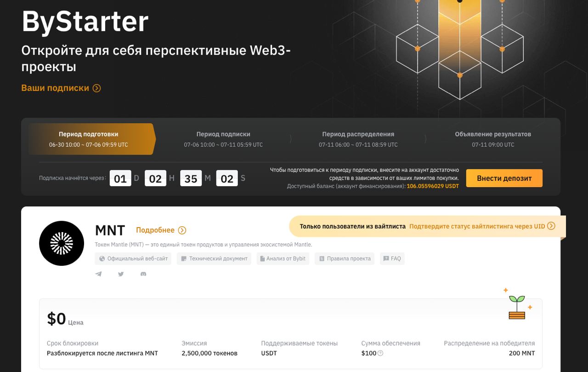Select the Объявление результатов stage
The width and height of the screenshot is (588, 372).
pyautogui.click(x=493, y=139)
